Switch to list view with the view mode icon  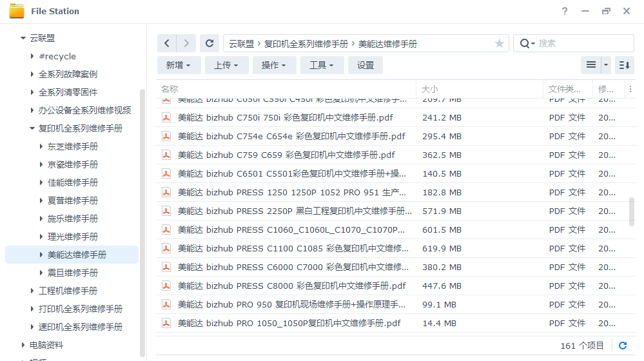591,65
